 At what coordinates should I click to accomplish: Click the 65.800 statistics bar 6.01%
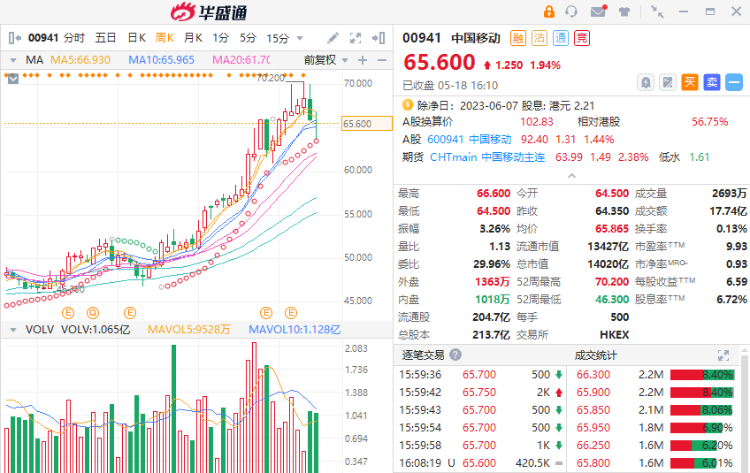[702, 463]
